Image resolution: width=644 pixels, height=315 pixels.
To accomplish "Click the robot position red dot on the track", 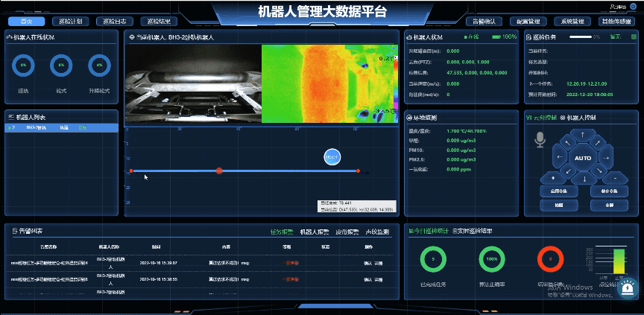I will click(219, 171).
